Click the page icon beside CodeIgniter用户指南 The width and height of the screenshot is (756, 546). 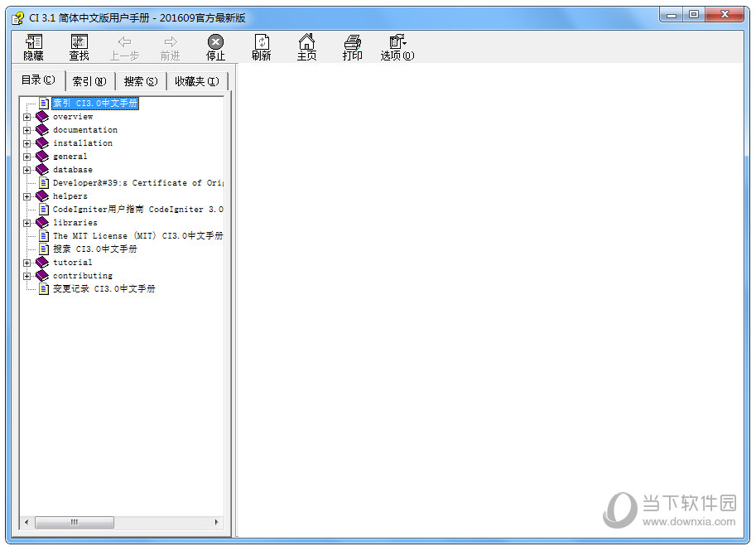click(x=44, y=210)
